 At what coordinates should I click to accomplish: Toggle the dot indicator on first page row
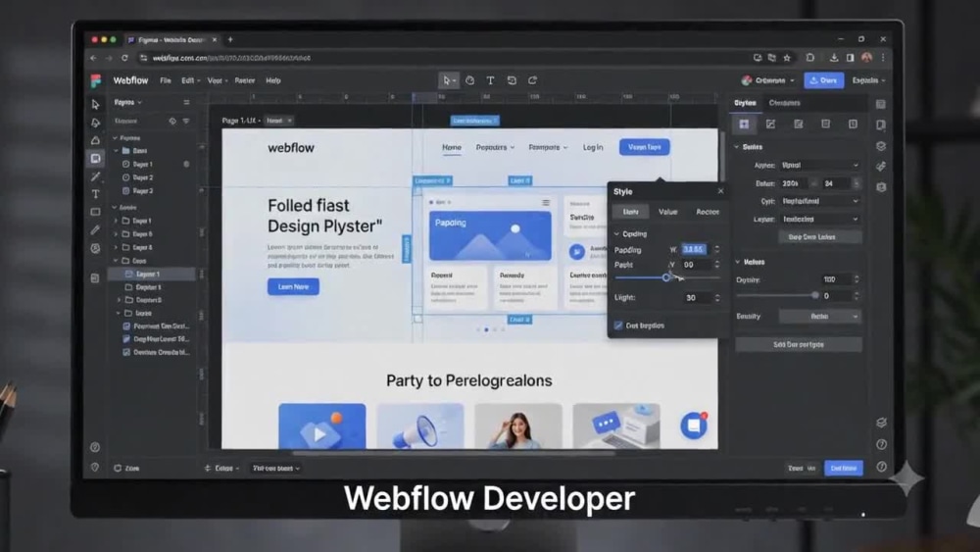point(186,165)
